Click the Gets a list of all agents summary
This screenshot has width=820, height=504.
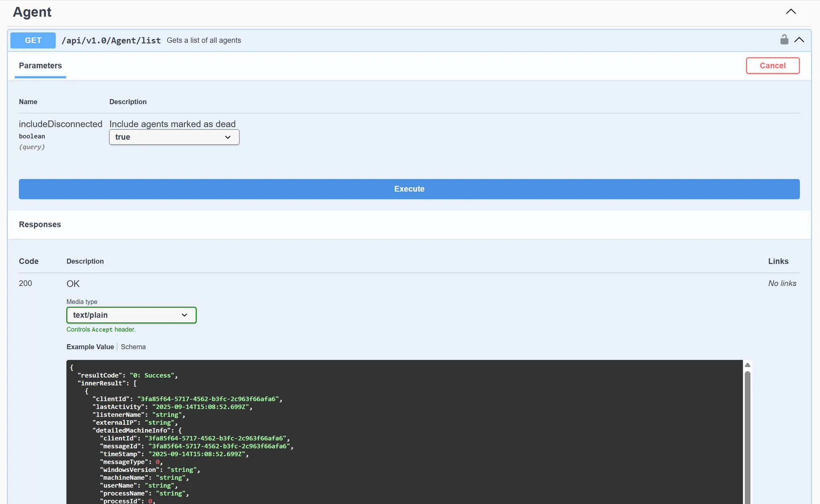[x=204, y=40]
